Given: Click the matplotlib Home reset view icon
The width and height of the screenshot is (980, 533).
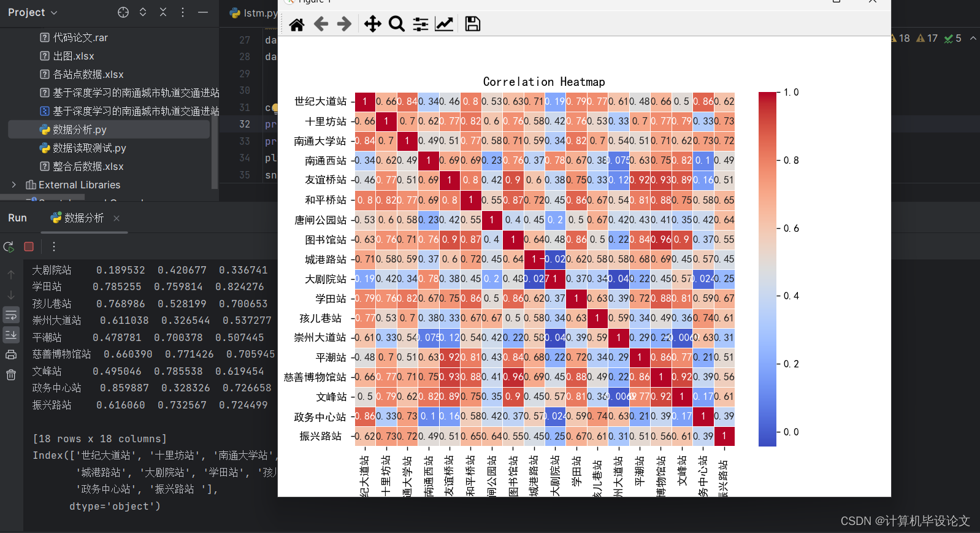Looking at the screenshot, I should point(297,25).
